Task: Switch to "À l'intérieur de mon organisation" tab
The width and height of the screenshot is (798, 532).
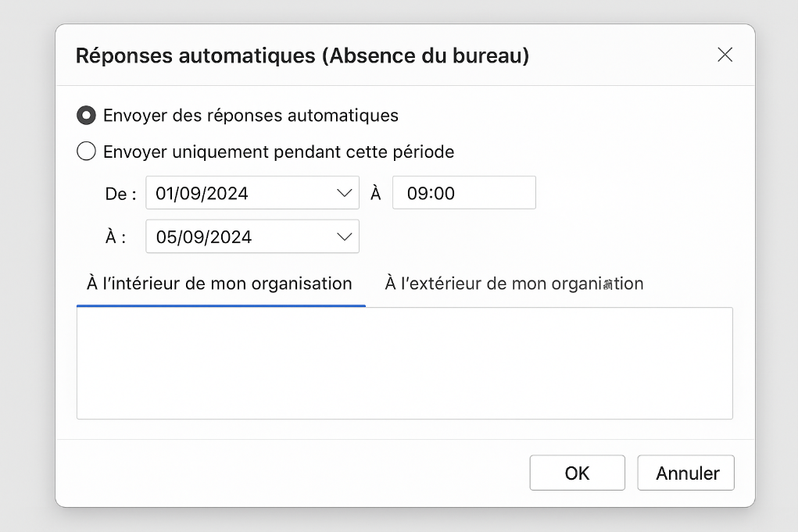Action: (x=220, y=284)
